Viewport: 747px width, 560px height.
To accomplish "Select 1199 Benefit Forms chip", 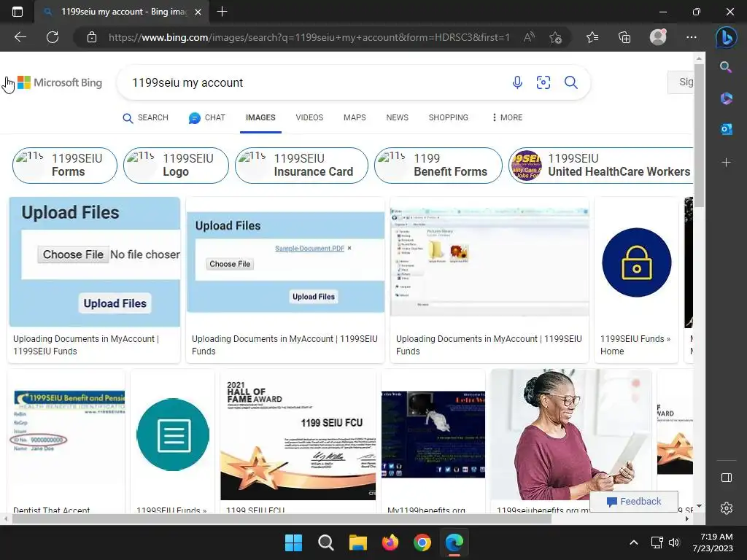I will point(438,166).
